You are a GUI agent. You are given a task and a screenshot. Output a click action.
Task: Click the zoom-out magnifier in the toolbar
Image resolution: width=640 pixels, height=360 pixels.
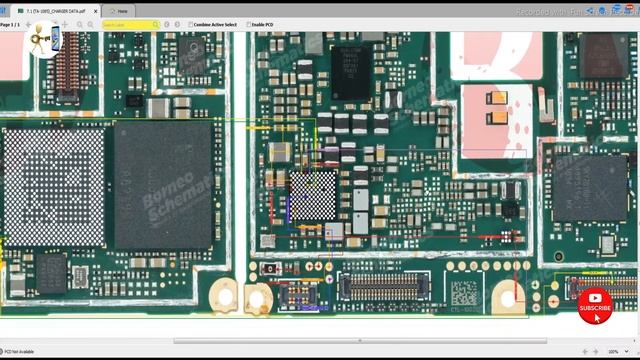pos(80,25)
